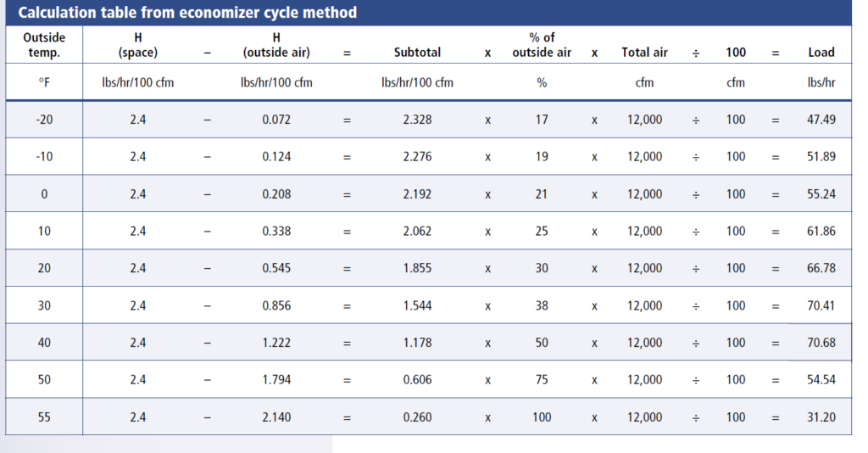The image size is (868, 453).
Task: Click the 'H (outside air)' column header
Action: click(x=276, y=45)
